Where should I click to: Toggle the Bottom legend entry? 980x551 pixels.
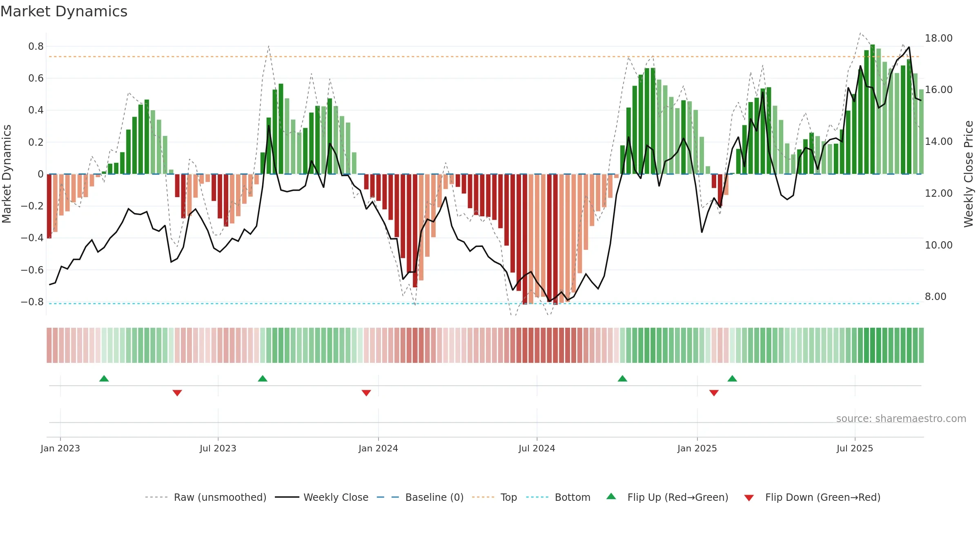click(558, 497)
